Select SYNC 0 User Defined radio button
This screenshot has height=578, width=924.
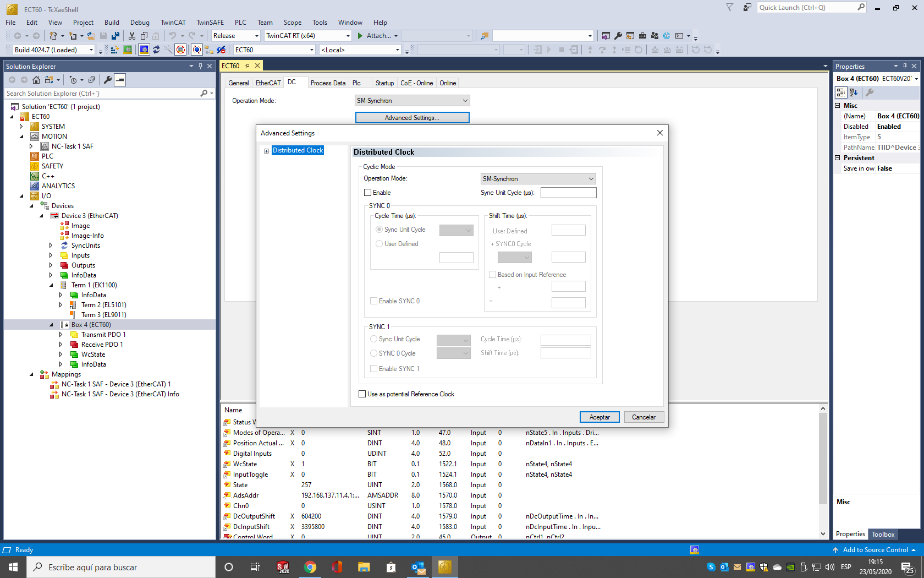379,244
